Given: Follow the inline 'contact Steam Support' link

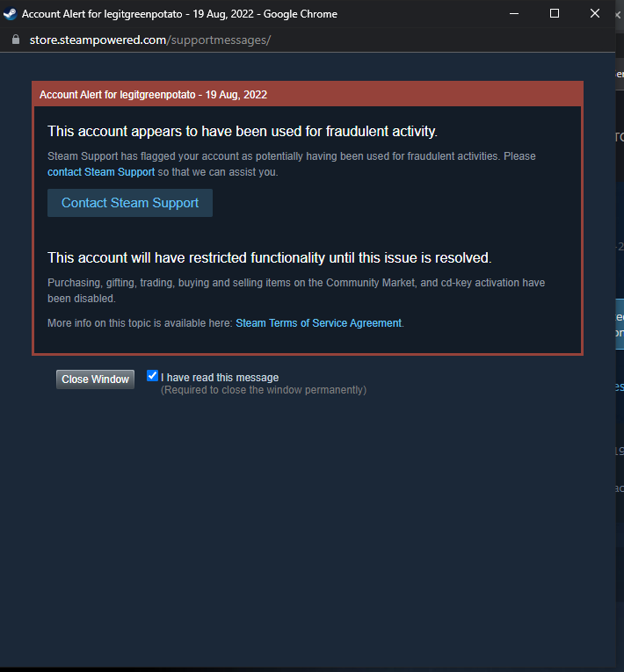Looking at the screenshot, I should (x=101, y=172).
